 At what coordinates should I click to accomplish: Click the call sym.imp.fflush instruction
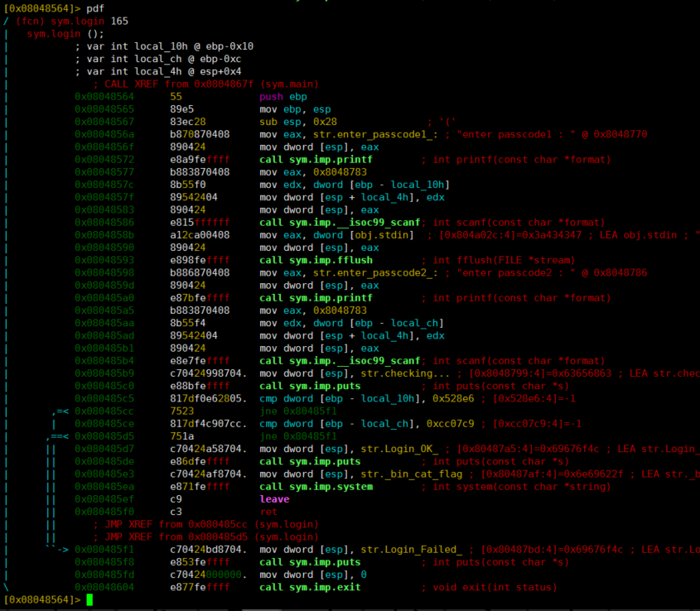tap(316, 260)
